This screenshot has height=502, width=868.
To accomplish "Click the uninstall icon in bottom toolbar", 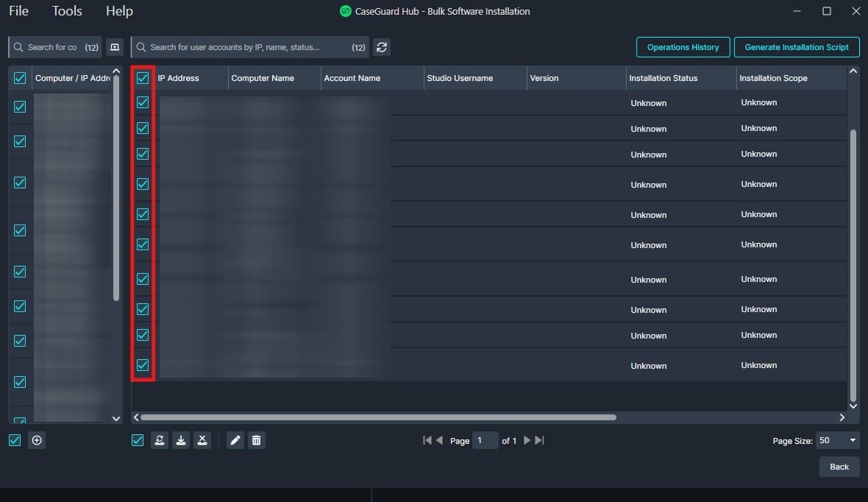I will [202, 440].
